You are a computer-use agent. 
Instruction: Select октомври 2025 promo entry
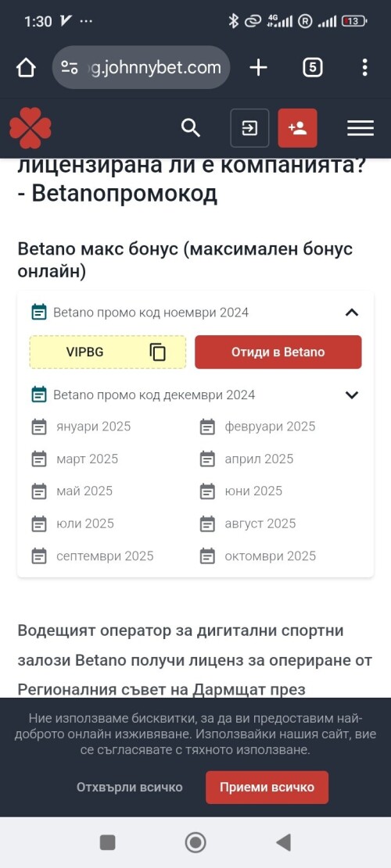[x=257, y=555]
